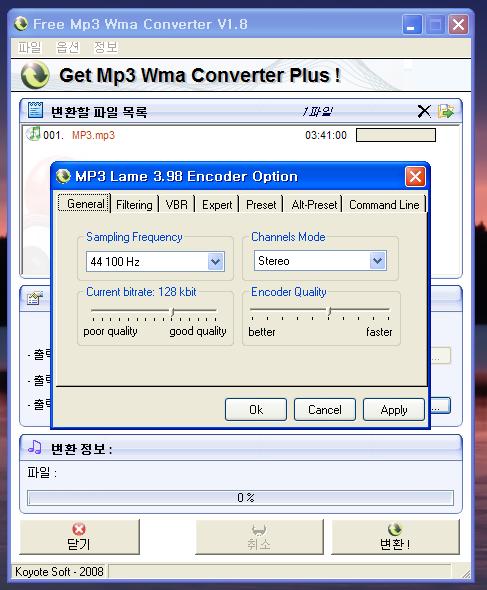Select the Alt-Preset tab
The image size is (487, 590).
(x=314, y=205)
